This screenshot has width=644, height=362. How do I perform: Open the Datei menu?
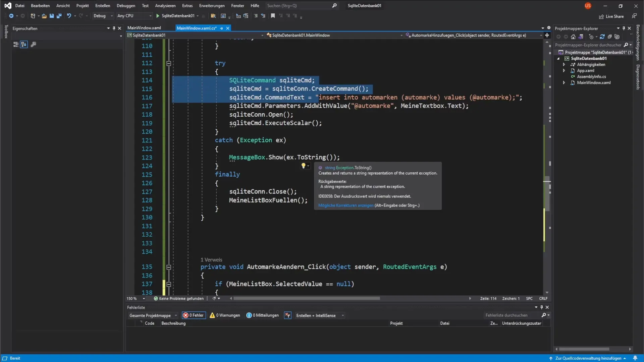(x=20, y=6)
